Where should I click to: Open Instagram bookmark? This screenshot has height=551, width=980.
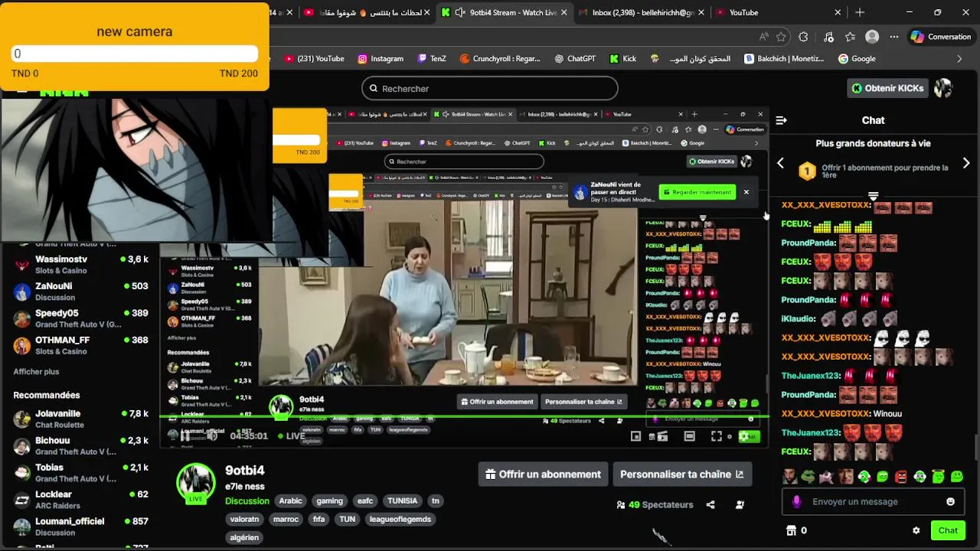[379, 59]
